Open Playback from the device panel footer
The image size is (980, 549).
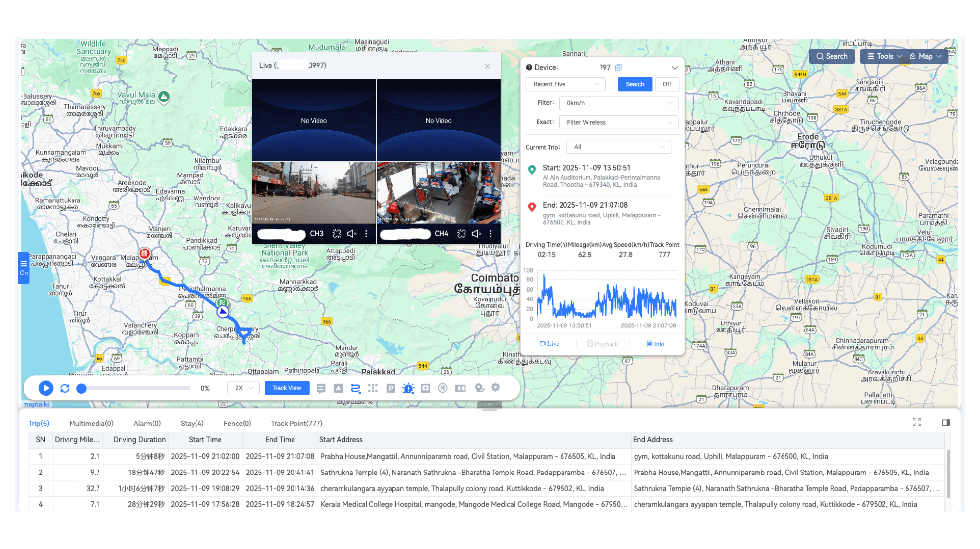click(x=602, y=343)
